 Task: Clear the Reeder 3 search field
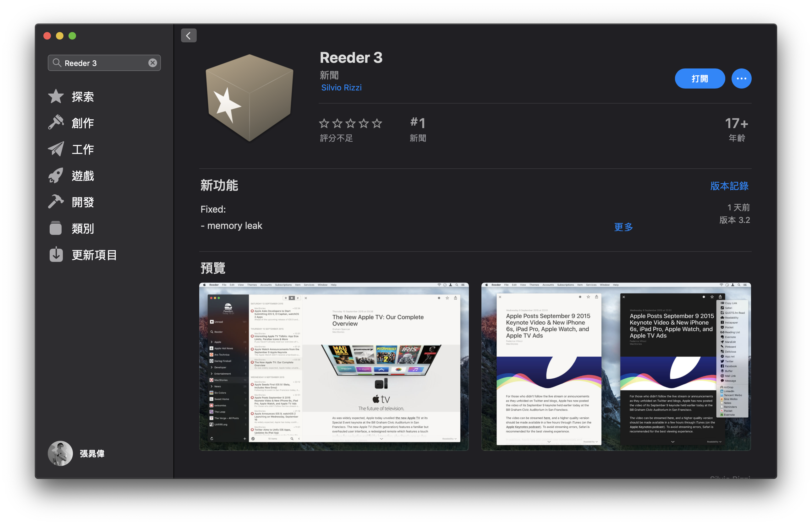pyautogui.click(x=152, y=63)
